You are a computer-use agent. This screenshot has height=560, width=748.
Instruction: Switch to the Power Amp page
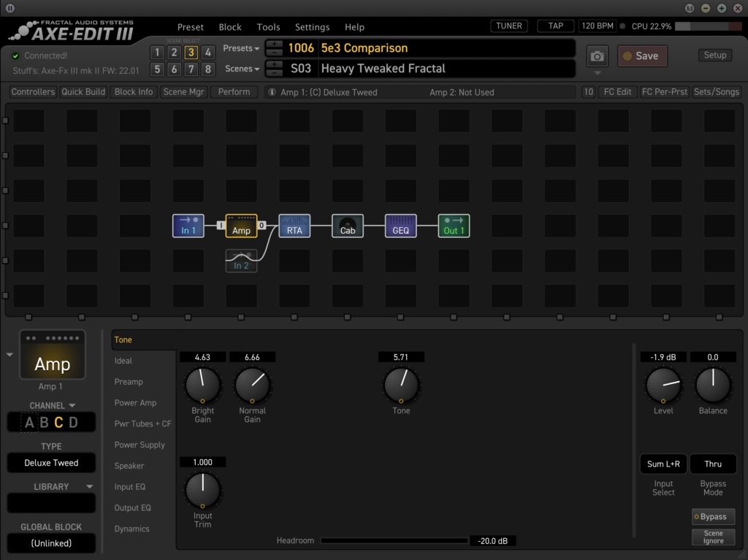pos(135,402)
